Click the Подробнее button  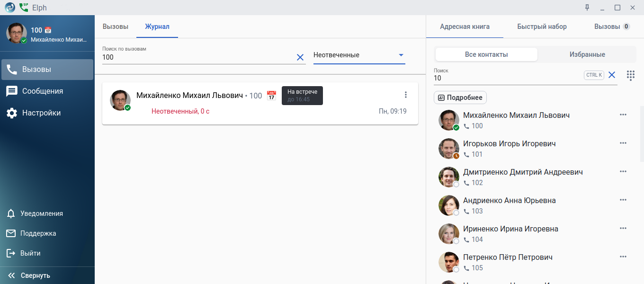pyautogui.click(x=460, y=98)
